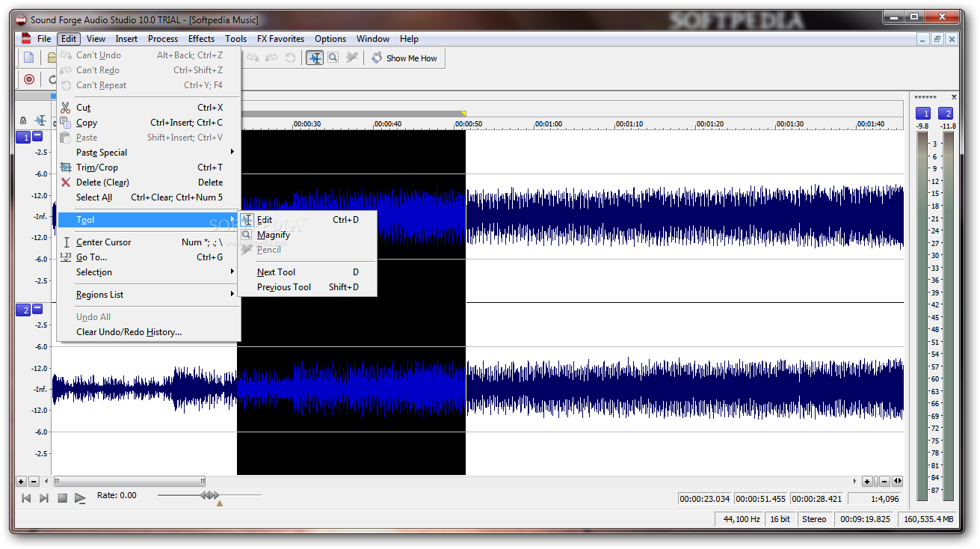Click the Sound Forge document icon beside File
This screenshot has width=980, height=549.
[26, 39]
